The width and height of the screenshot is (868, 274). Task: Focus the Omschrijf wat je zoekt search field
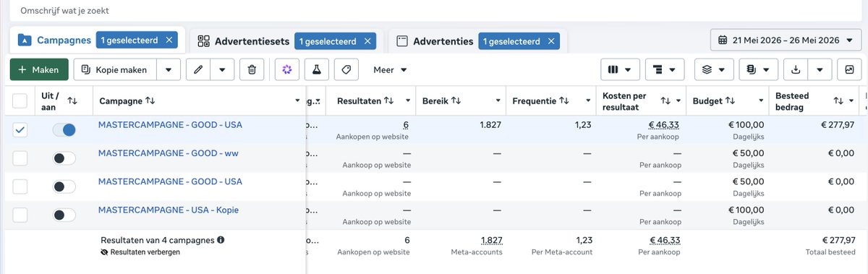point(434,12)
